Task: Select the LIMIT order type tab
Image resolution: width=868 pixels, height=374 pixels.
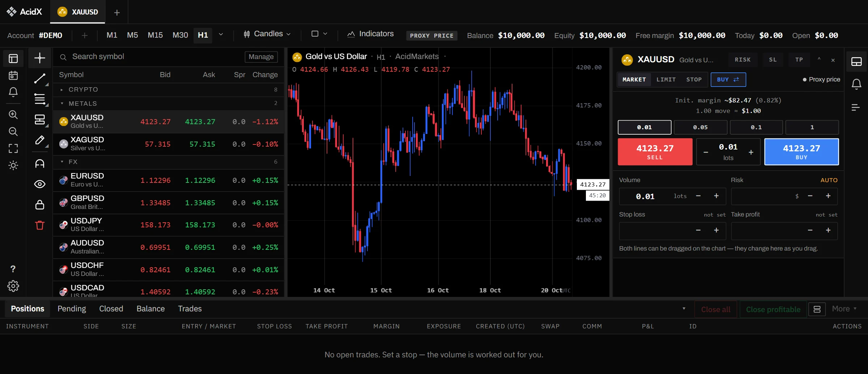Action: coord(666,80)
